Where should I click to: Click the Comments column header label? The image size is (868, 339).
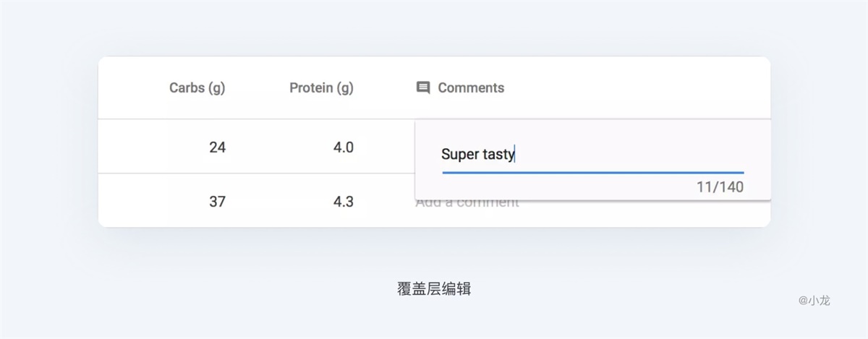point(471,88)
